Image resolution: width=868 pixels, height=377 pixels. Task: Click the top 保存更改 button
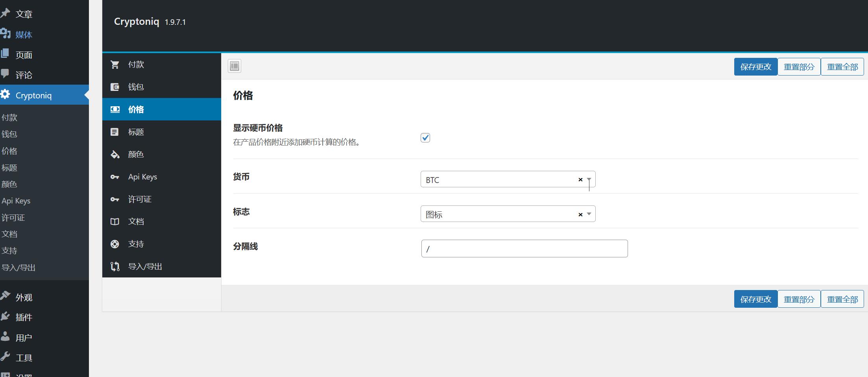point(755,67)
